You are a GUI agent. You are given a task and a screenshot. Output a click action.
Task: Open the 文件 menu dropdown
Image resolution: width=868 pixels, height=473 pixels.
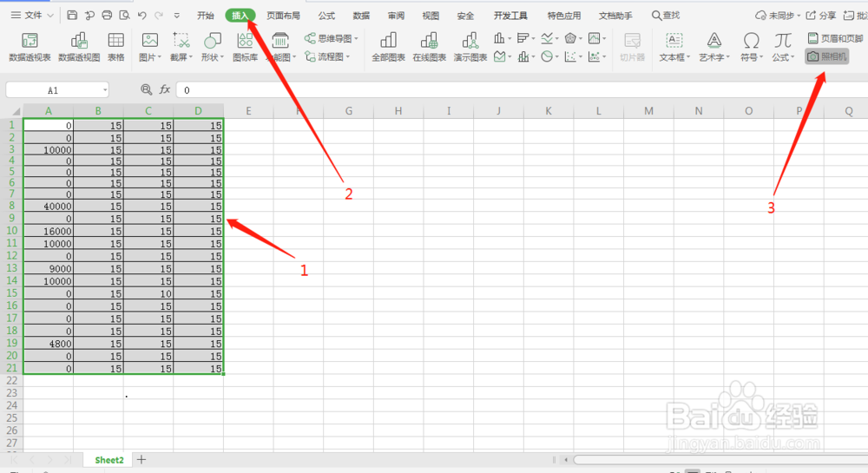32,16
